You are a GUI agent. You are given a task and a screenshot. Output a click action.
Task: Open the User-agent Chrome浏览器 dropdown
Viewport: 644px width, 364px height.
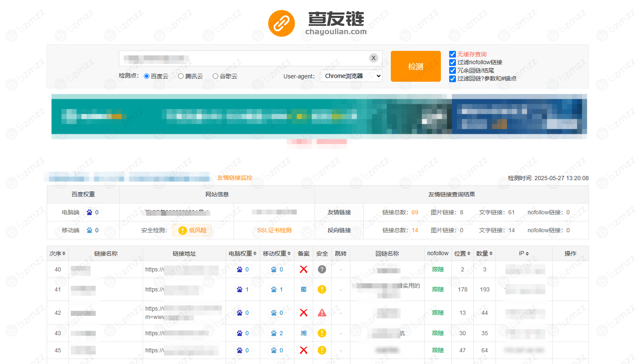pos(351,76)
